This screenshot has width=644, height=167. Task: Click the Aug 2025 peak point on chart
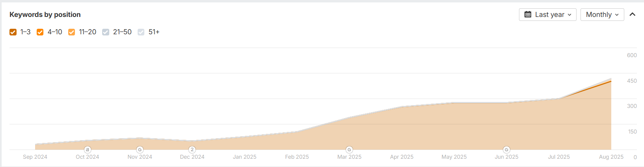tap(611, 81)
